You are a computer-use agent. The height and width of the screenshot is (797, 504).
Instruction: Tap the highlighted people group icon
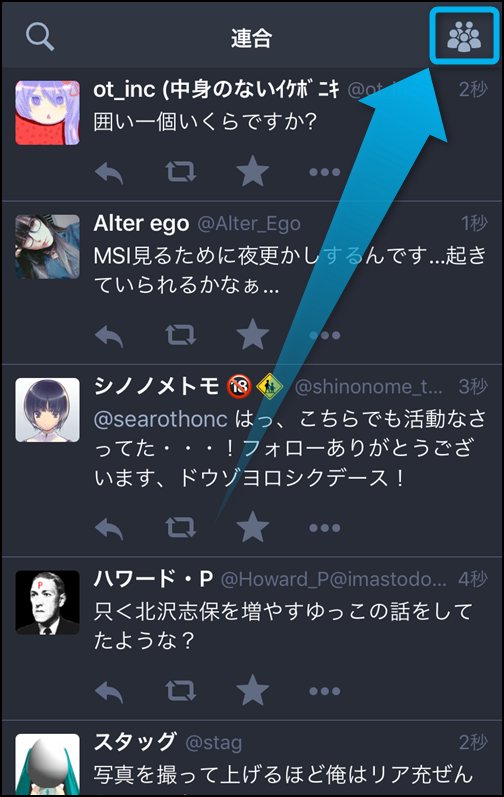pyautogui.click(x=463, y=37)
